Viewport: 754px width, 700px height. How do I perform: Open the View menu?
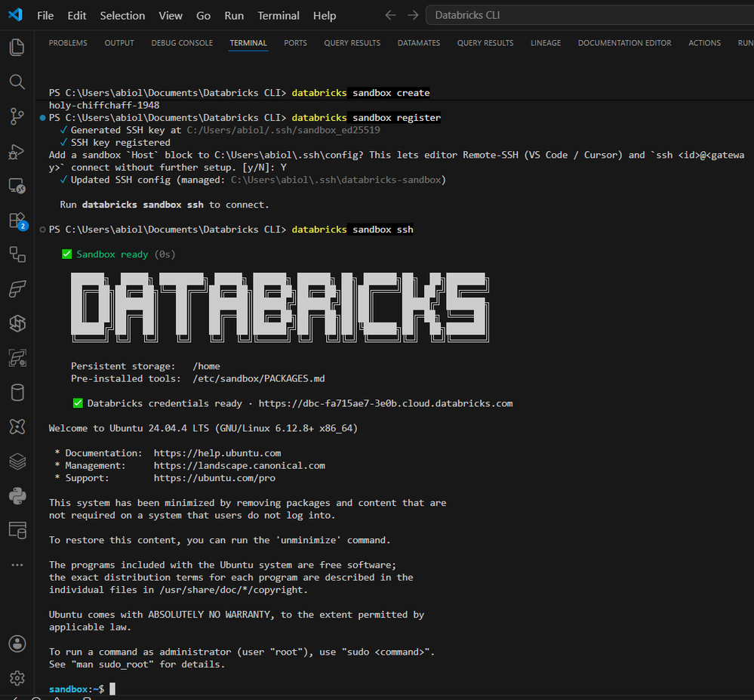(171, 15)
